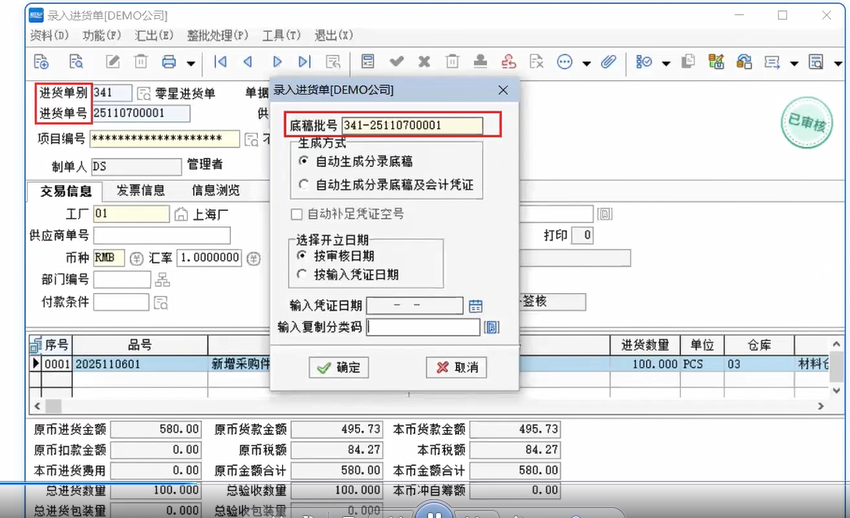Image resolution: width=850 pixels, height=518 pixels.
Task: Open calendar picker for 输入凭证日期
Action: (x=475, y=306)
